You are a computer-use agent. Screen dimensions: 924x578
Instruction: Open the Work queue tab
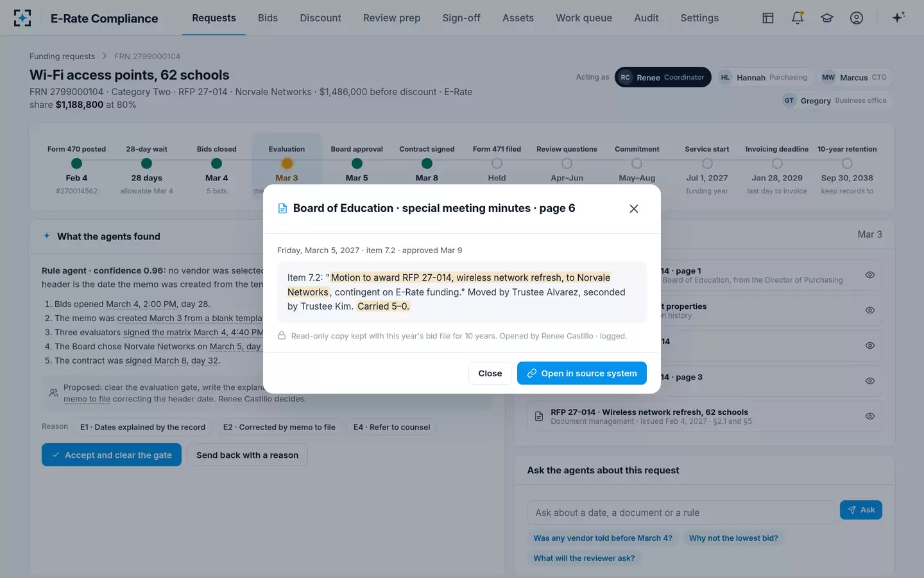click(x=584, y=18)
